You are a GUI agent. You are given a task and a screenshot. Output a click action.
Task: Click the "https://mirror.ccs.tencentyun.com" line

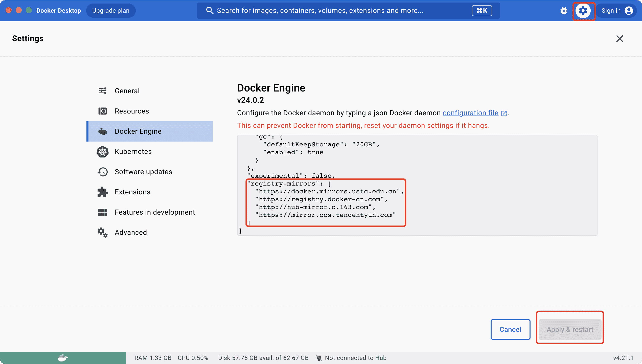tap(326, 215)
